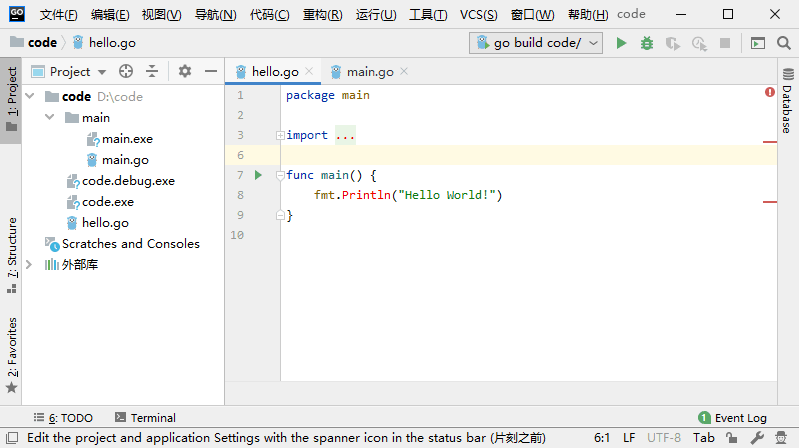Collapse the main folder in project tree

pyautogui.click(x=49, y=117)
